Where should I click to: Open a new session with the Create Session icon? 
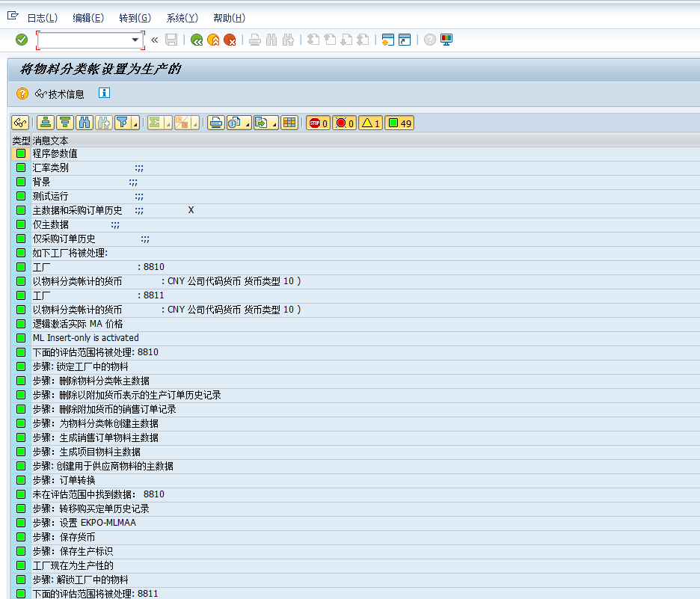[x=387, y=40]
